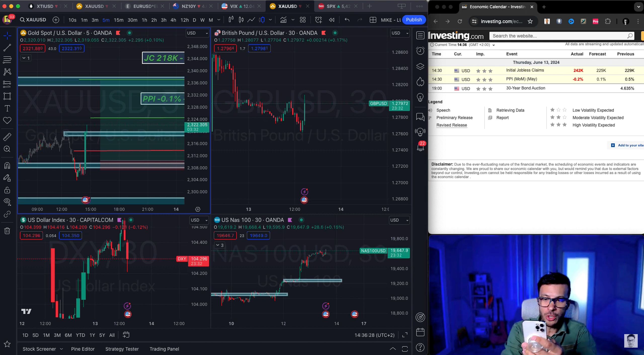
Task: Open the indicators menu
Action: tap(284, 20)
